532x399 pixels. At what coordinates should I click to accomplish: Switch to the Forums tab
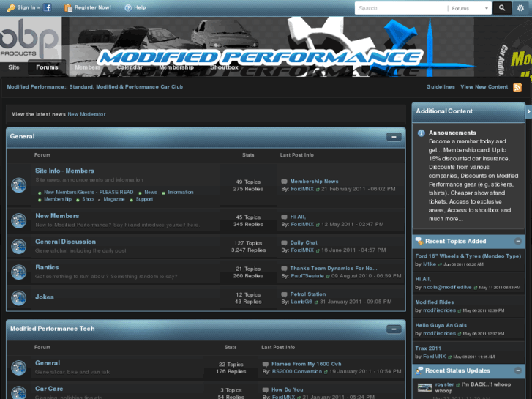pyautogui.click(x=47, y=67)
